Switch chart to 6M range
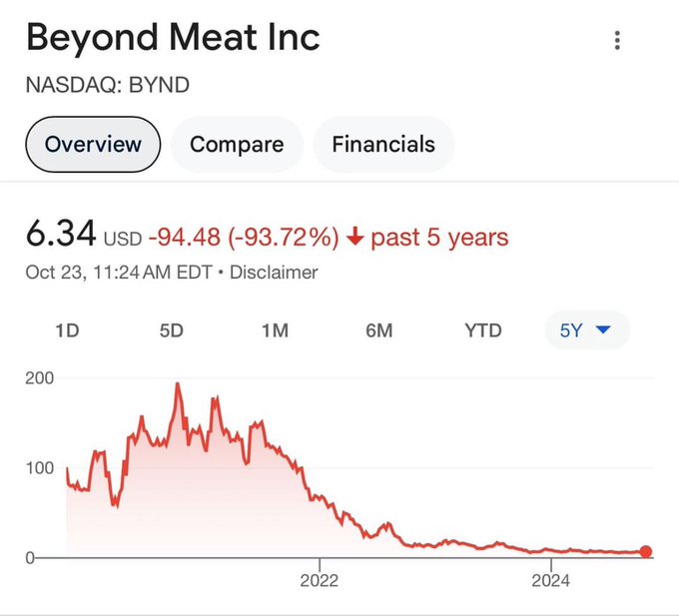This screenshot has height=616, width=679. [x=378, y=330]
